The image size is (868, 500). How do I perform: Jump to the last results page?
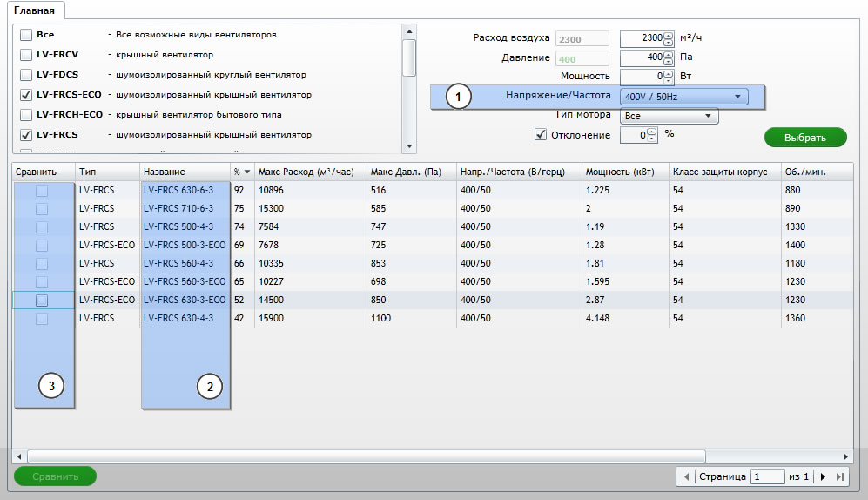coord(839,476)
